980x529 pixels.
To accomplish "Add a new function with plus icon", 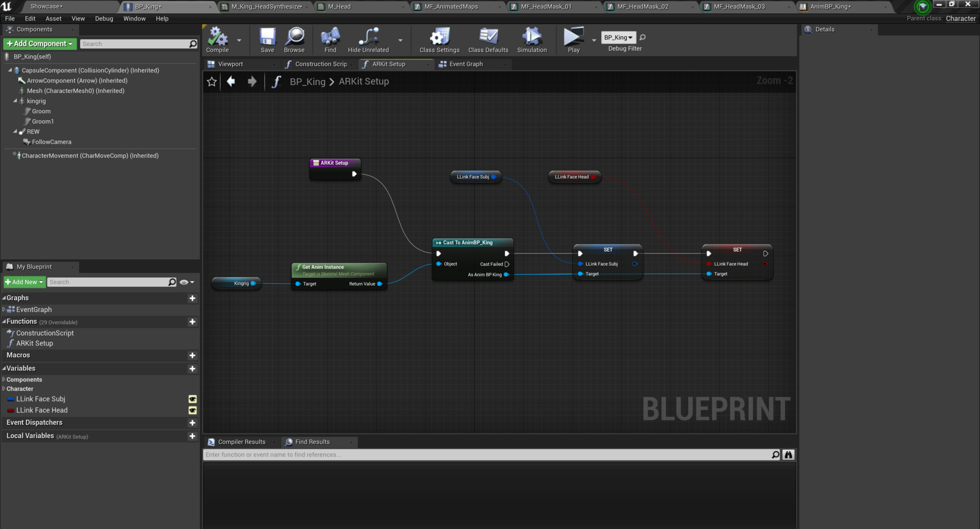I will click(192, 322).
